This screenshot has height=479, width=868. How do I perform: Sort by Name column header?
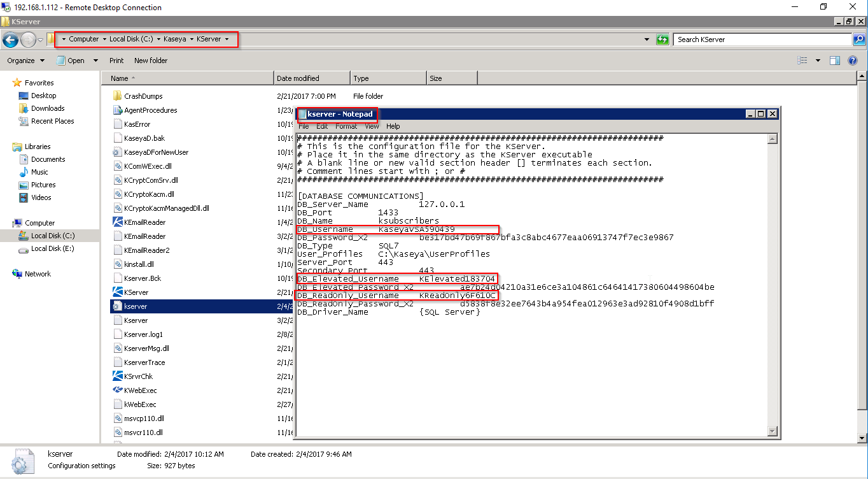pos(187,78)
